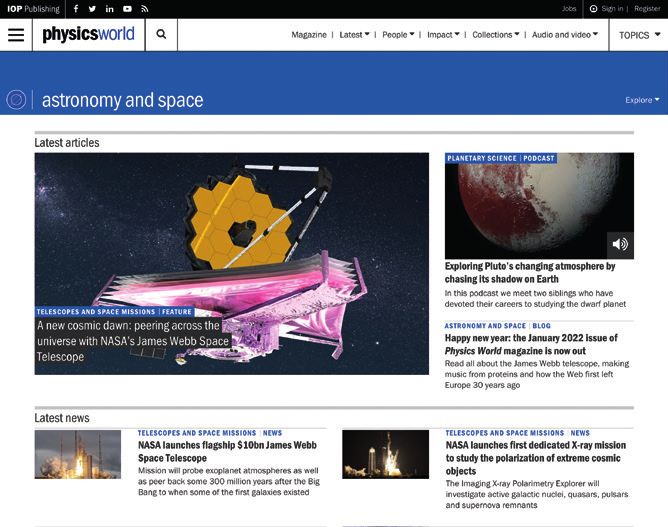
Task: Click the ASTRONOMY AND SPACE tag above blog
Action: (x=485, y=325)
